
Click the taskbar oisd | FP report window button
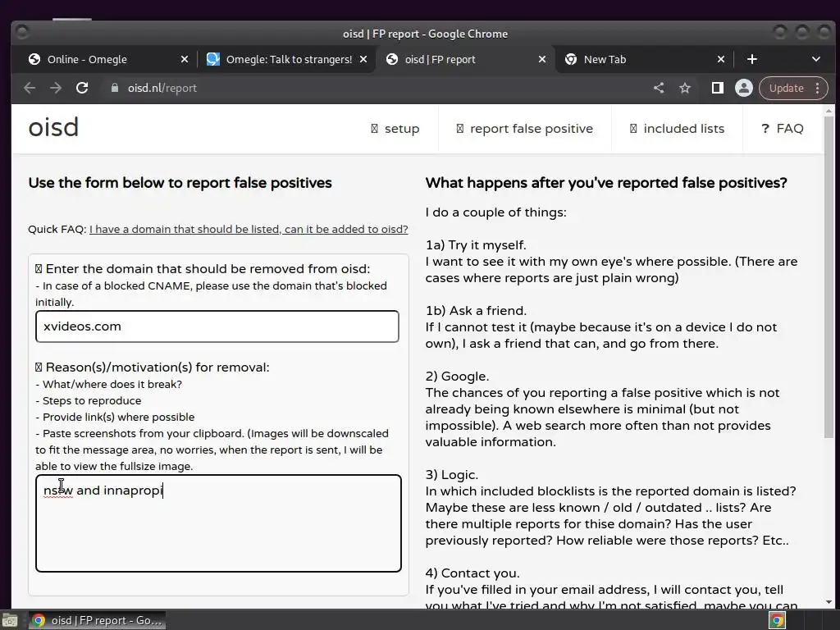coord(97,620)
